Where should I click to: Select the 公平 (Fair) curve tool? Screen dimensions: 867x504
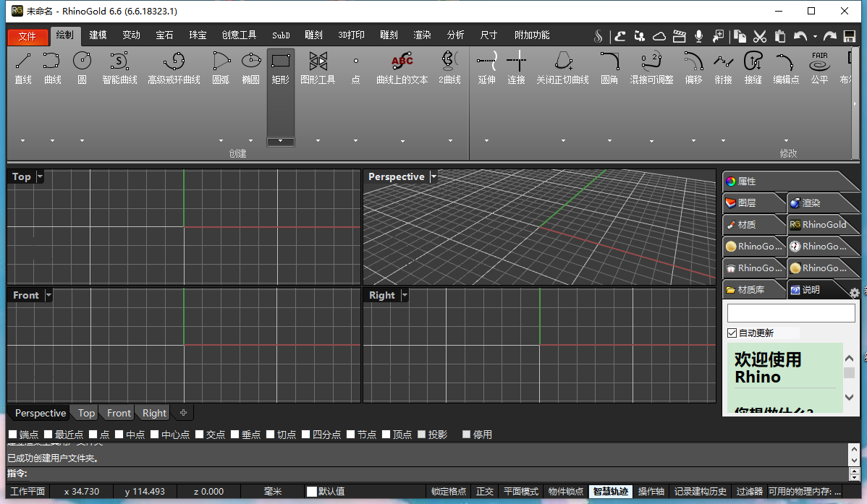(819, 68)
